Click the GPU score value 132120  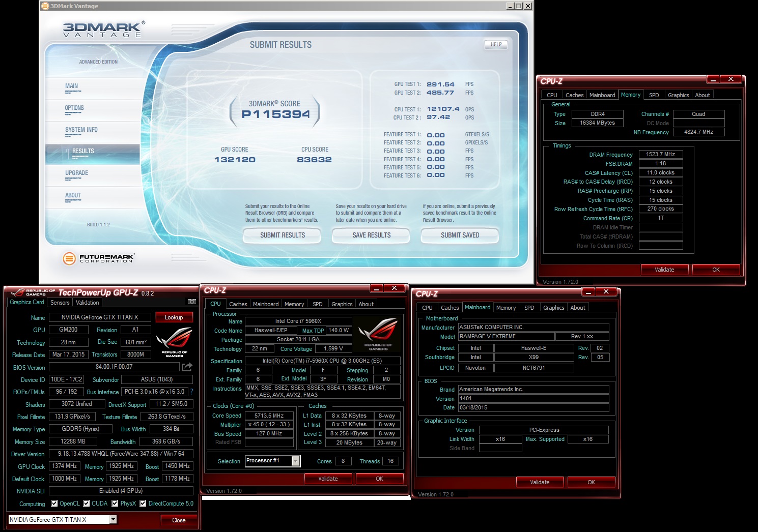coord(235,160)
